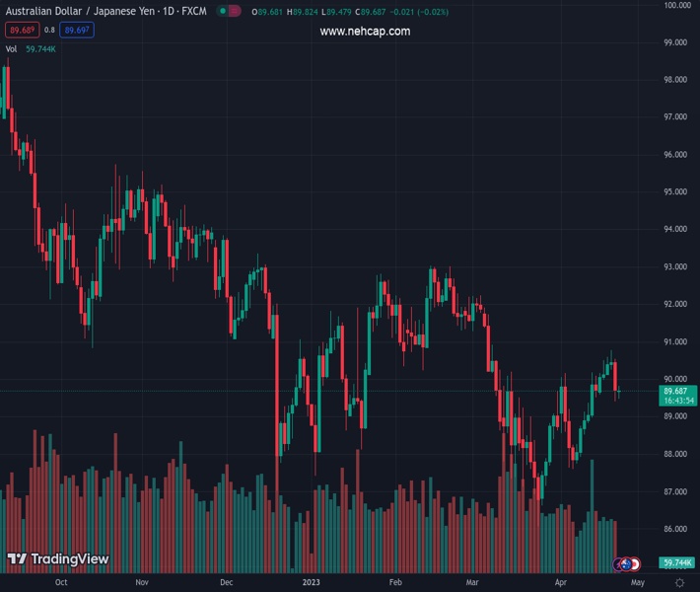
Task: Click the spread value 0.8 between prices
Action: (x=49, y=31)
